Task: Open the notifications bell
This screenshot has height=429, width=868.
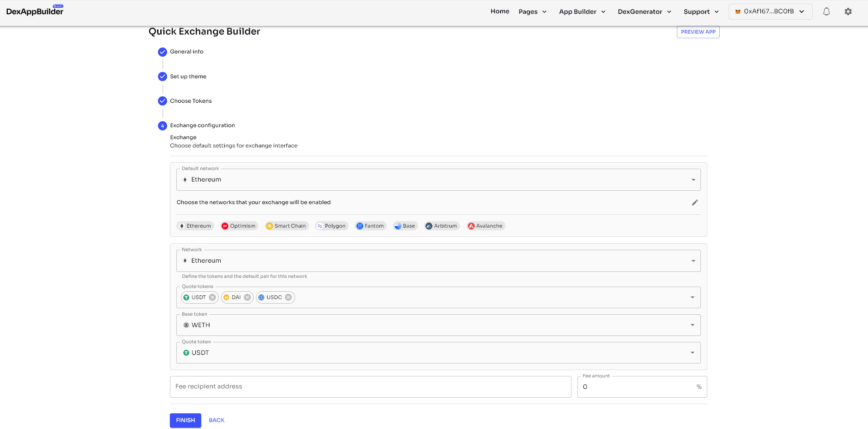Action: (x=826, y=12)
